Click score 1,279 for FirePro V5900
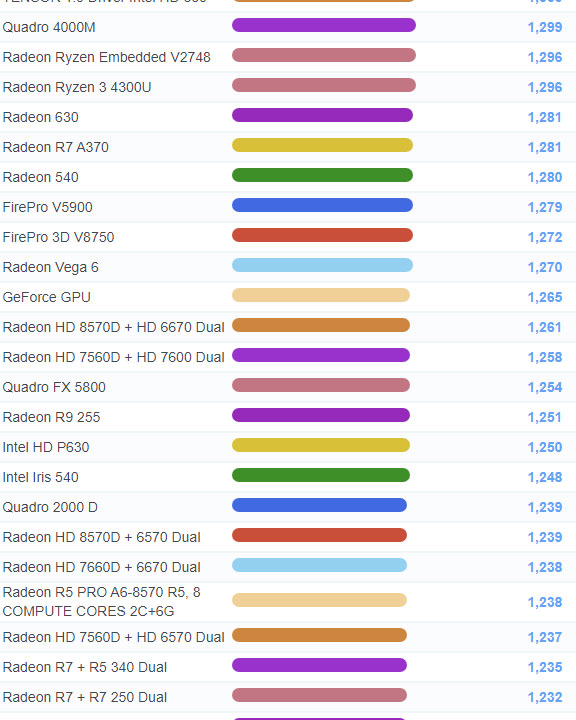Viewport: 576px width, 720px height. point(545,208)
